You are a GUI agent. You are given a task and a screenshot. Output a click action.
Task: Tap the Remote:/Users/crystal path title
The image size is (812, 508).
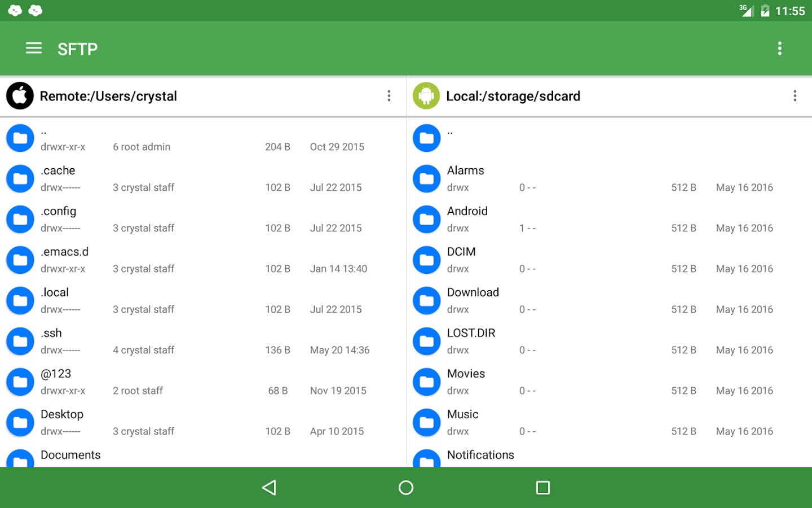108,97
